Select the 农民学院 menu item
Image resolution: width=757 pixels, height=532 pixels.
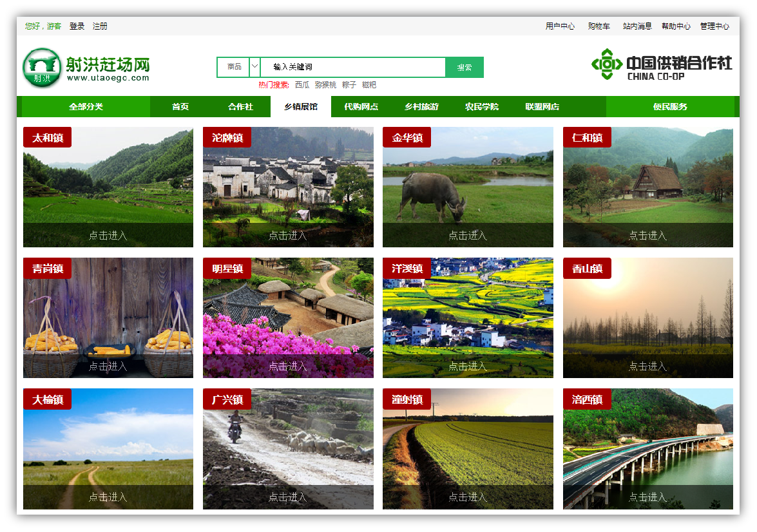tap(481, 107)
